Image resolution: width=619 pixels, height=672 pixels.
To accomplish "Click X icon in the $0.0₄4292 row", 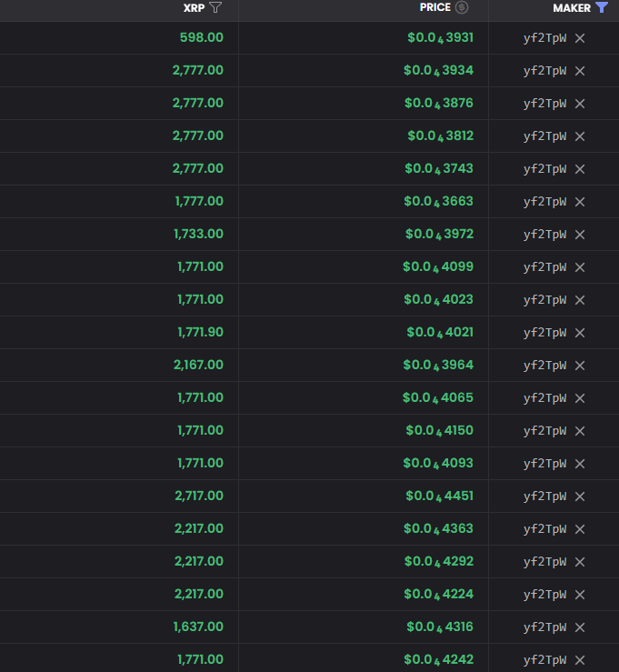I will click(x=580, y=562).
